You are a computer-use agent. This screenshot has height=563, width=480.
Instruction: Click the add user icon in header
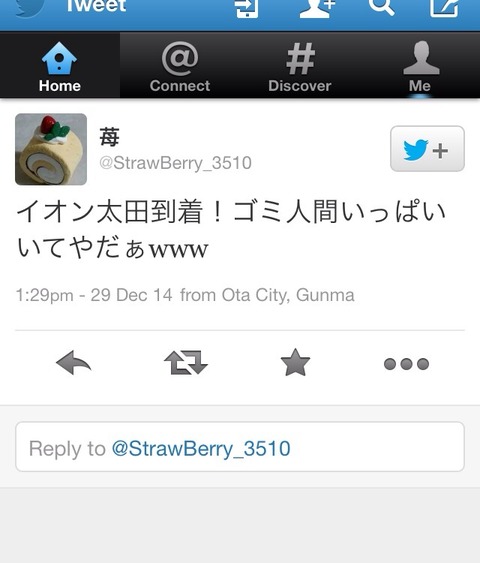click(x=317, y=8)
